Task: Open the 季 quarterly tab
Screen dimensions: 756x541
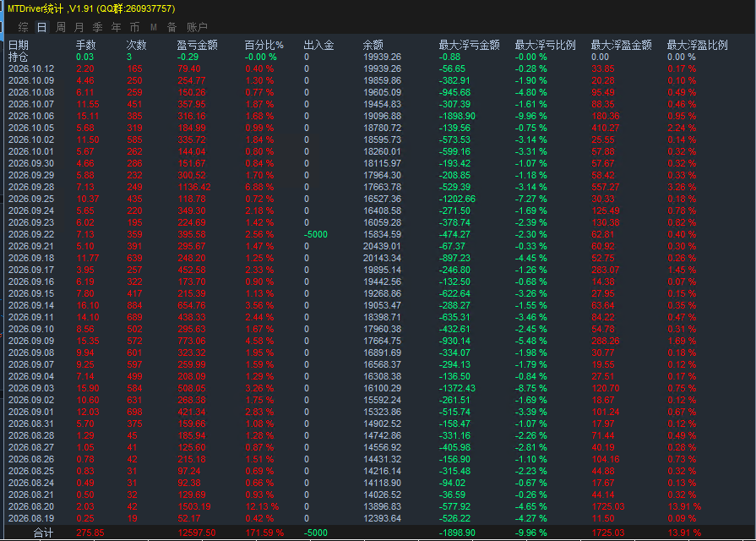Action: pos(98,27)
